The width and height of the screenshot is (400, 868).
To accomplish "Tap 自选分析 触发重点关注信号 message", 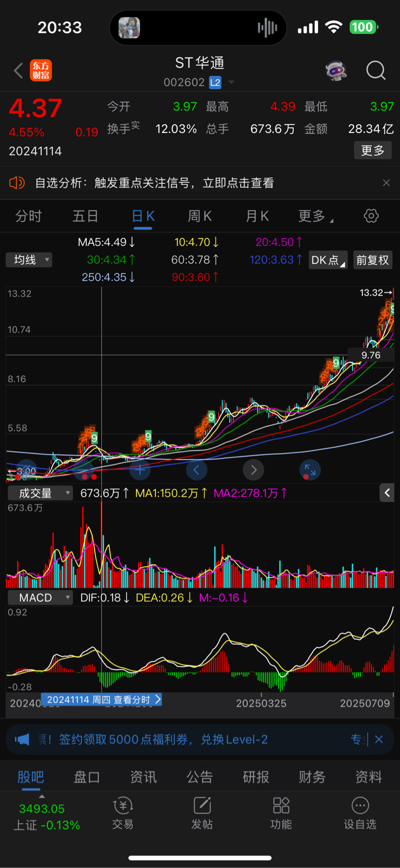I will [154, 183].
